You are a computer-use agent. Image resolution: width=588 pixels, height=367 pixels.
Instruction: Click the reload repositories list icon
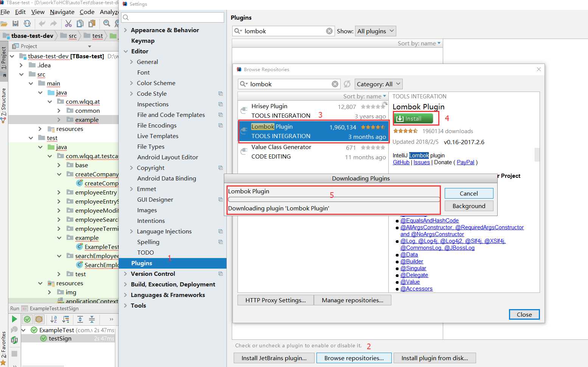(x=347, y=84)
